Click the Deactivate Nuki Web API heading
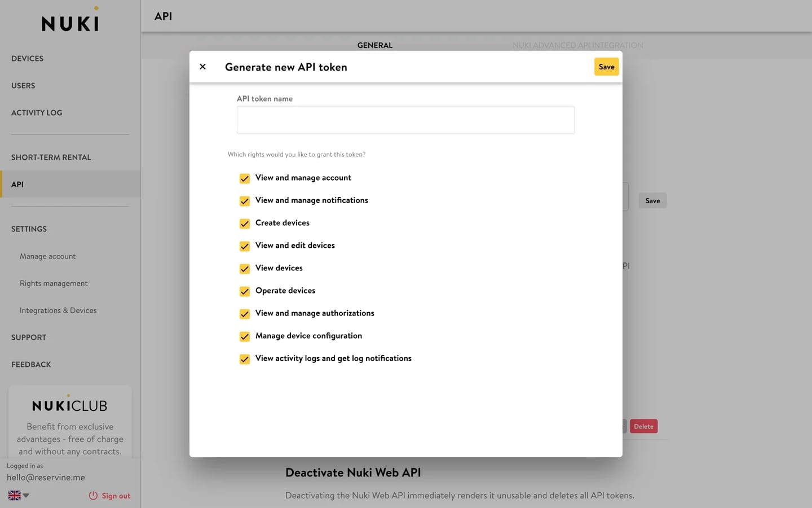Viewport: 812px width, 508px height. click(x=353, y=472)
